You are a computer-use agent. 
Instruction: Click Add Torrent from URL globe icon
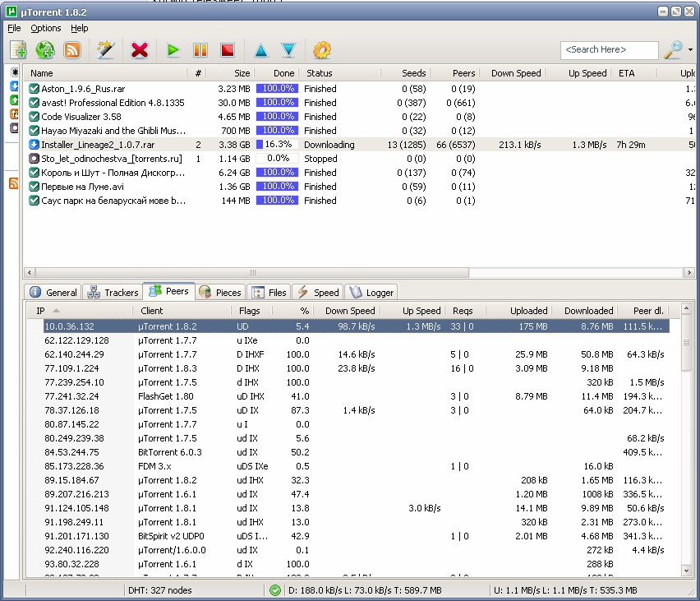tap(45, 50)
